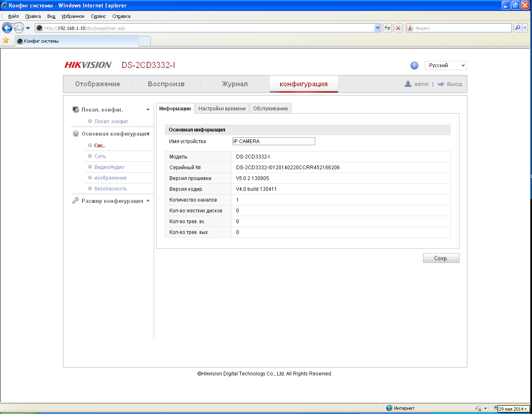Image resolution: width=532 pixels, height=414 pixels.
Task: Open the Журнал log tab
Action: pos(235,84)
